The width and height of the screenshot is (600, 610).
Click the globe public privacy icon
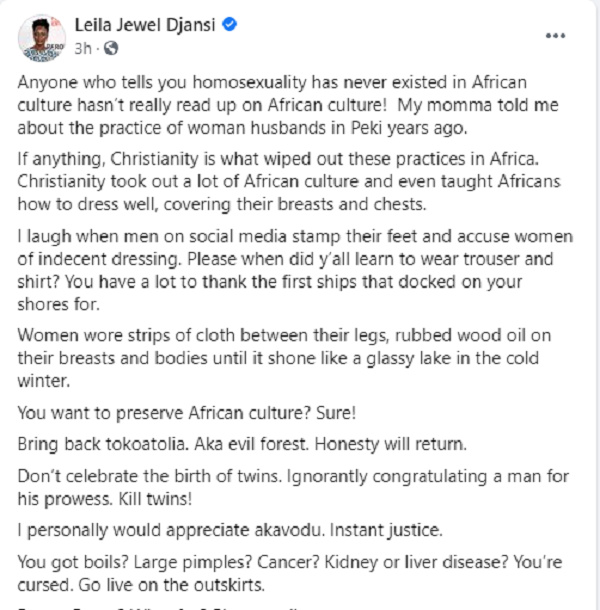(110, 47)
